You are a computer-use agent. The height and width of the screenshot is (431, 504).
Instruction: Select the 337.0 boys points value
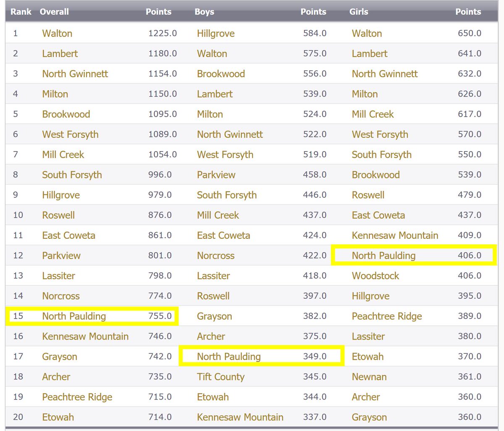[315, 417]
